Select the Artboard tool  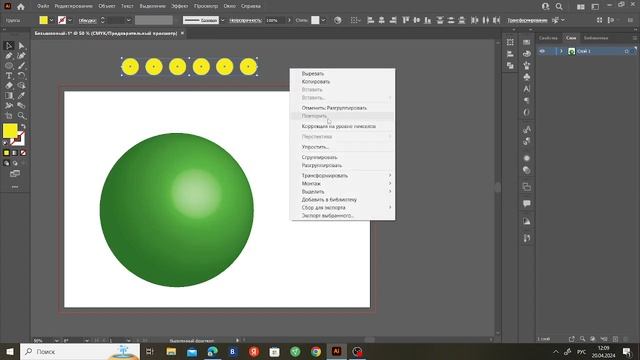tap(9, 116)
